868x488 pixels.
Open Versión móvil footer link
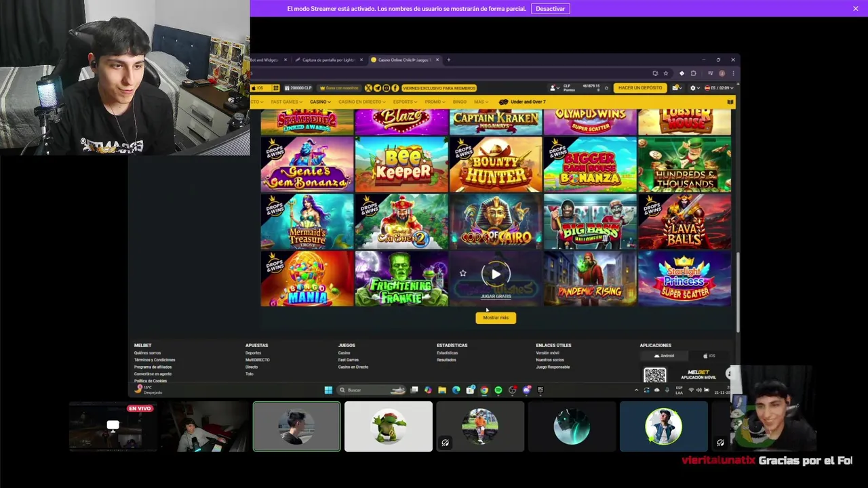(x=547, y=352)
